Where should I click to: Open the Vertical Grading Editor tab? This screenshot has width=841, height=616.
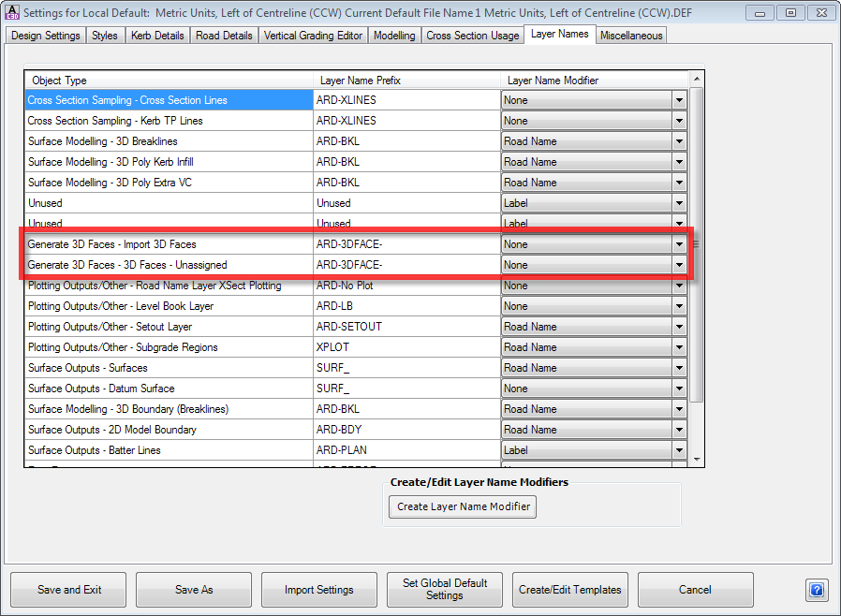(x=312, y=36)
